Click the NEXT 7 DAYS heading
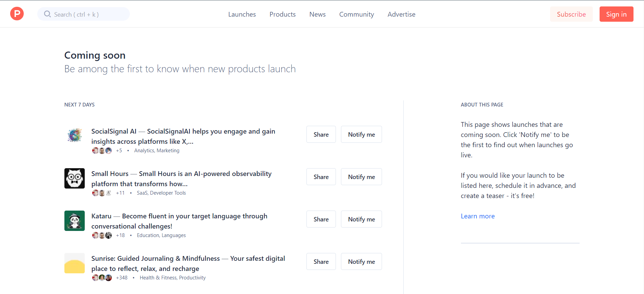The width and height of the screenshot is (644, 294). [79, 105]
